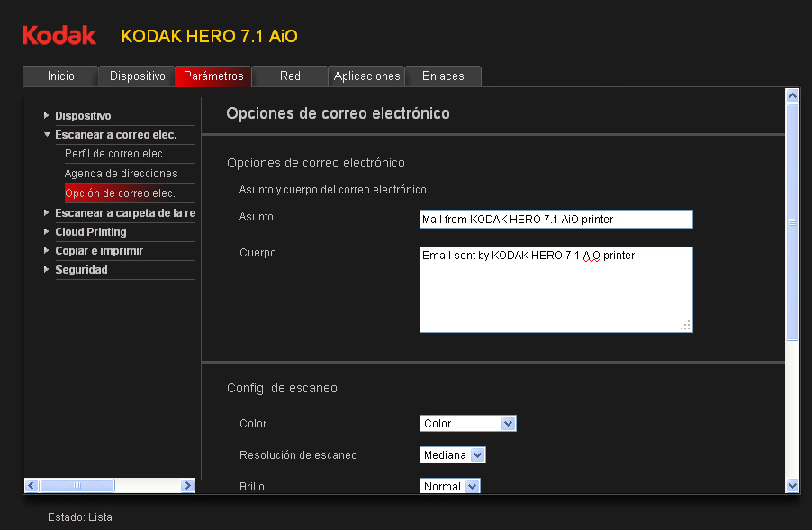Go to the Aplicaciones tab
The height and width of the screenshot is (530, 812).
(366, 76)
